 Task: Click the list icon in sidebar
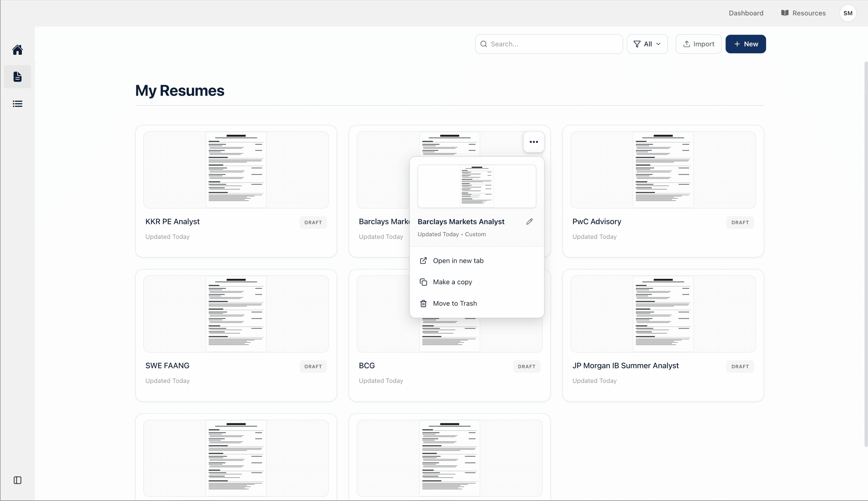[x=18, y=104]
